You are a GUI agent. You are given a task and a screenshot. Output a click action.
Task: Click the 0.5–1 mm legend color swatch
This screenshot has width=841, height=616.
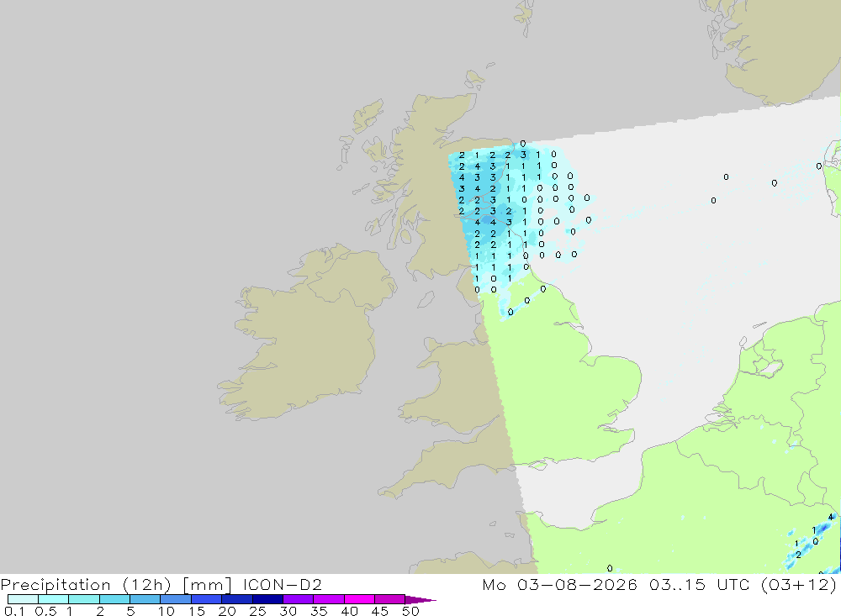click(53, 599)
